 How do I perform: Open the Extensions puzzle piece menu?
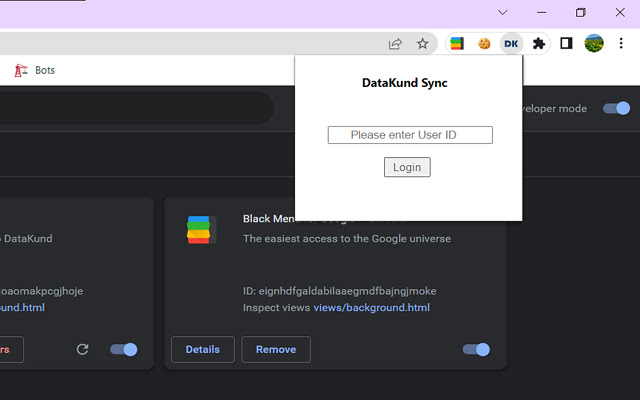539,44
